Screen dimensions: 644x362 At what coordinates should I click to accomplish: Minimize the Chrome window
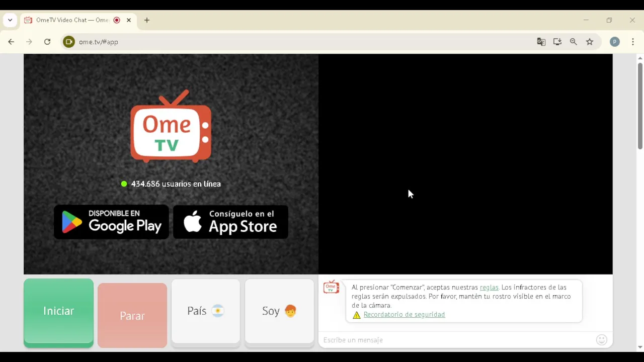586,20
